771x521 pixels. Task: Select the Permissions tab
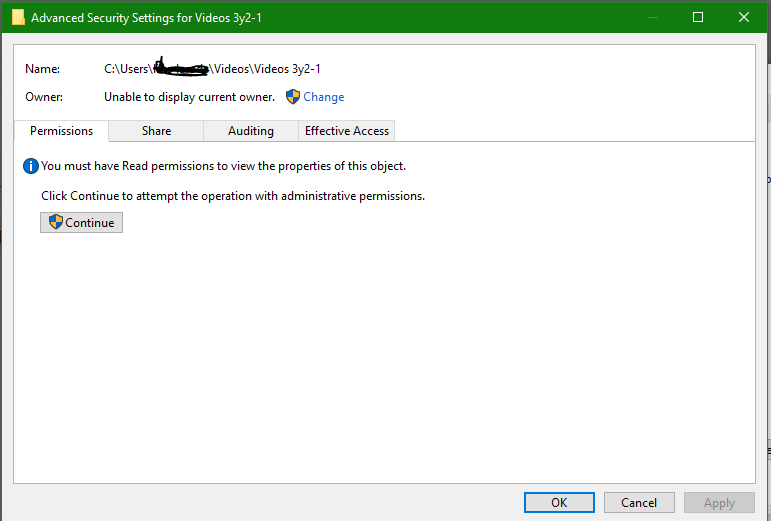coord(61,131)
